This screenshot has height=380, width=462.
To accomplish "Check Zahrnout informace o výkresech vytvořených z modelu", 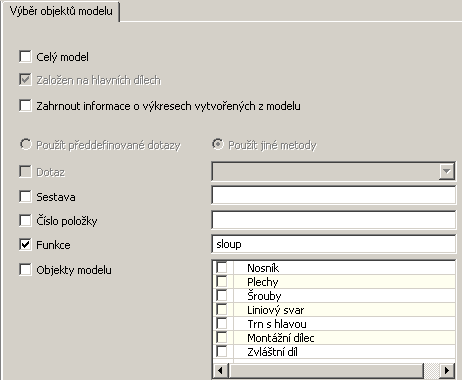I will (x=25, y=106).
